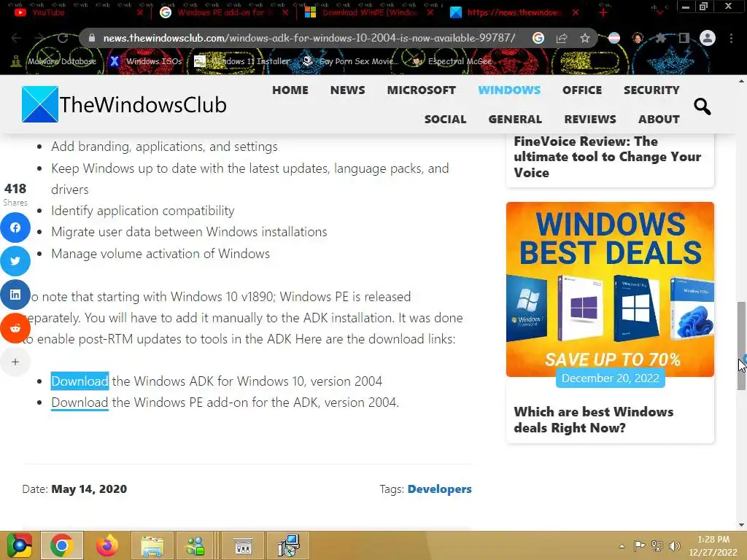Open Malware Database bookmark
747x560 pixels.
(54, 61)
